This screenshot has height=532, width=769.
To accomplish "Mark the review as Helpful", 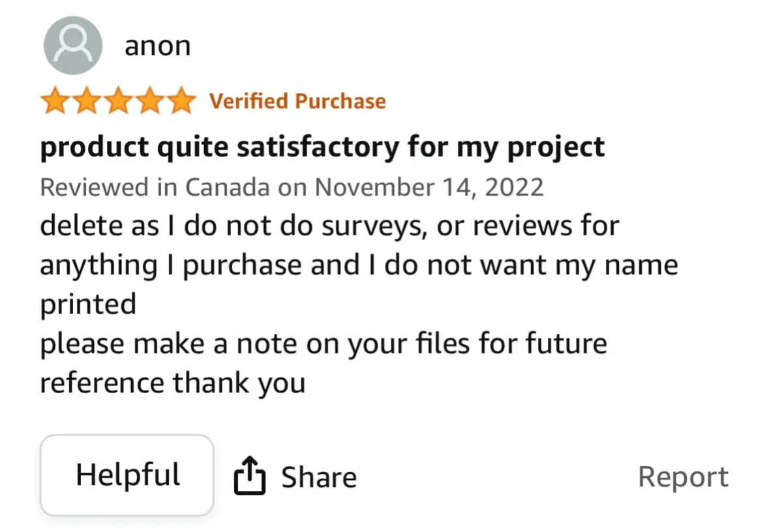I will 127,475.
